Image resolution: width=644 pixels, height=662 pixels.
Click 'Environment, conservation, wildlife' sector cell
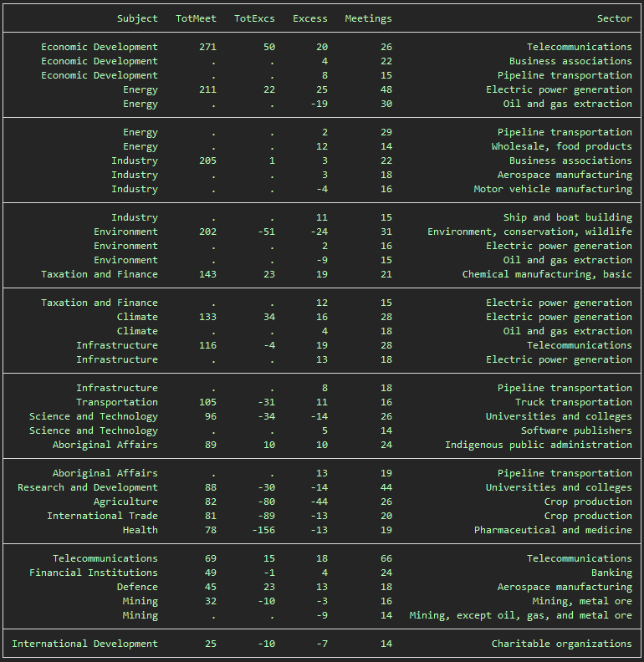click(529, 232)
